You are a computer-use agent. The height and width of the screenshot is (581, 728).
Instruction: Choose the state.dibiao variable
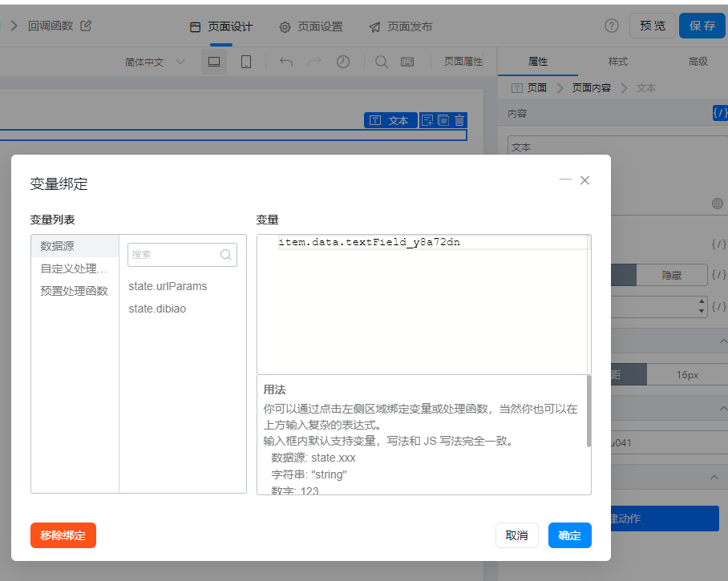click(x=157, y=309)
